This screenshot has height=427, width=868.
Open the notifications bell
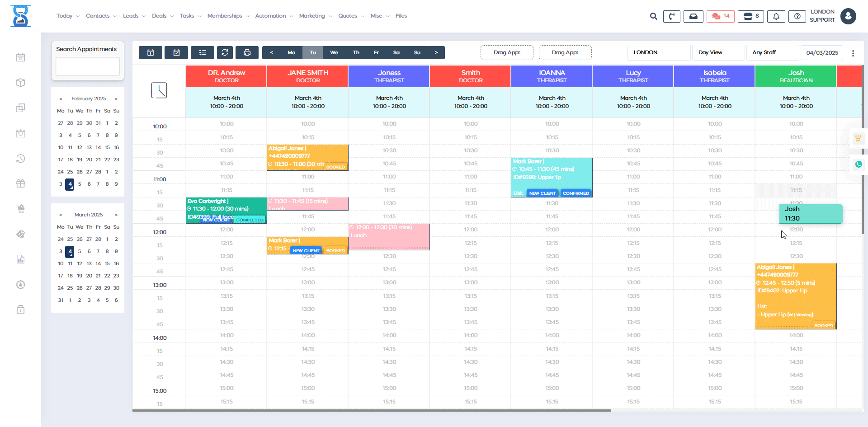(776, 16)
